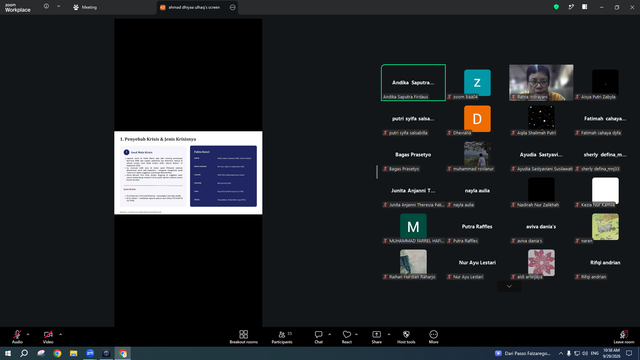Open meeting info icon in title bar
The image size is (640, 360).
46,7
